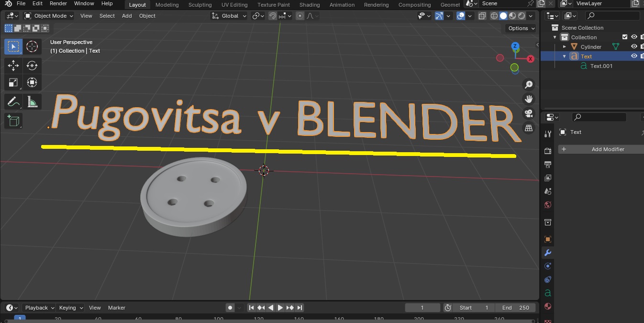Open the Render menu
The width and height of the screenshot is (644, 323).
(x=58, y=3)
